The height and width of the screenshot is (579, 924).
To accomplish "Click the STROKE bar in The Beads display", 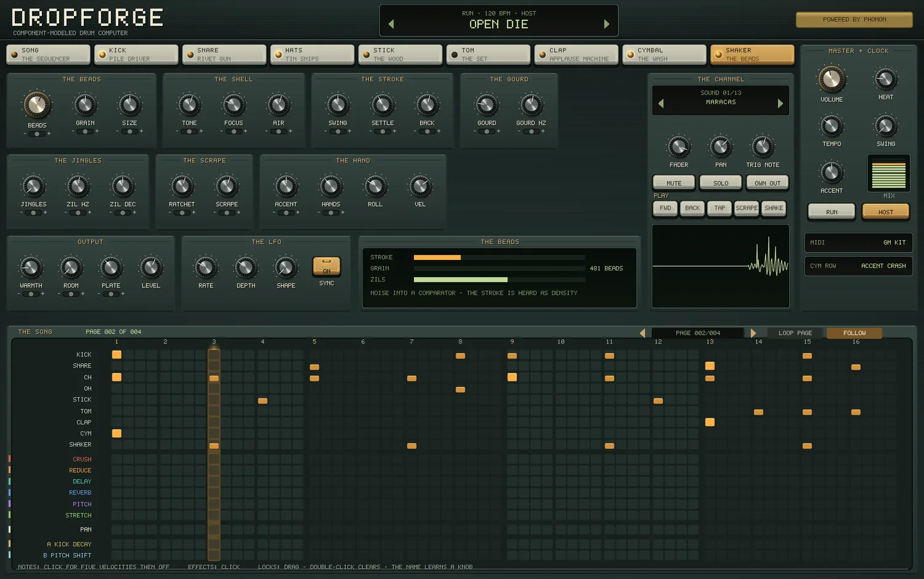I will 500,257.
